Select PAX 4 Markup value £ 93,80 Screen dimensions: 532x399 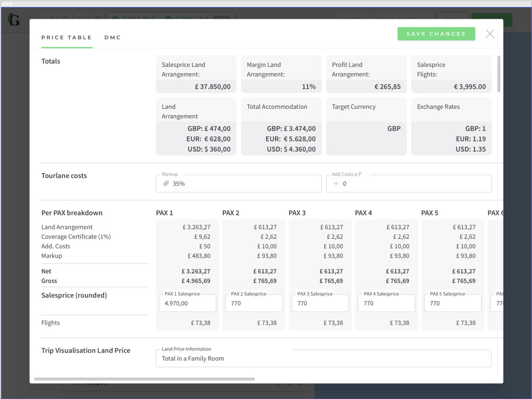point(399,256)
